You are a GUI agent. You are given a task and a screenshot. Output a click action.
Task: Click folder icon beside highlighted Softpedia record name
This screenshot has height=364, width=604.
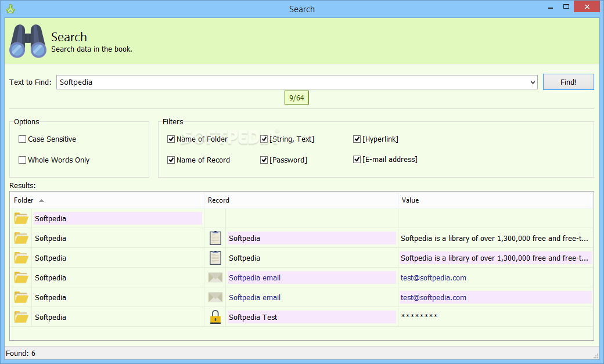21,238
